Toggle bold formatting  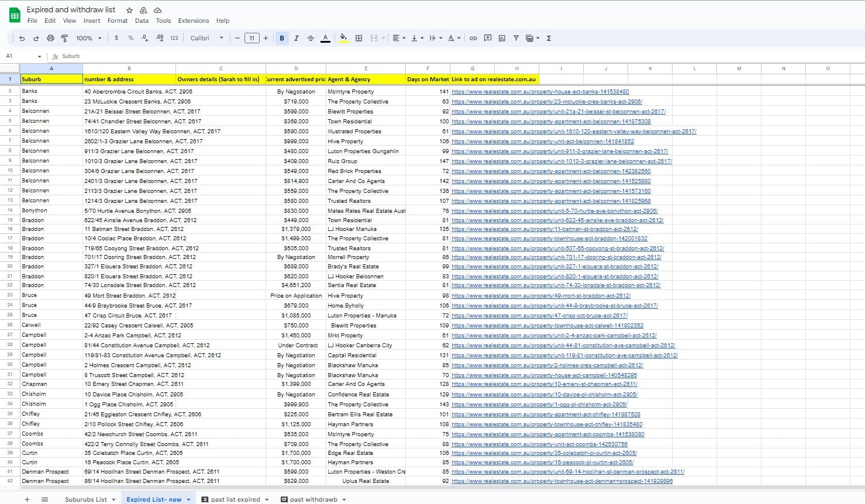(282, 38)
